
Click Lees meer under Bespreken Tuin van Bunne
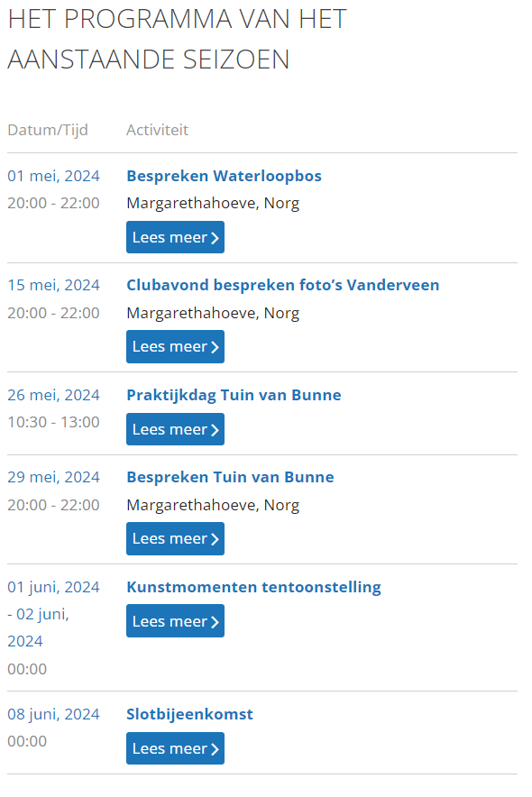175,539
